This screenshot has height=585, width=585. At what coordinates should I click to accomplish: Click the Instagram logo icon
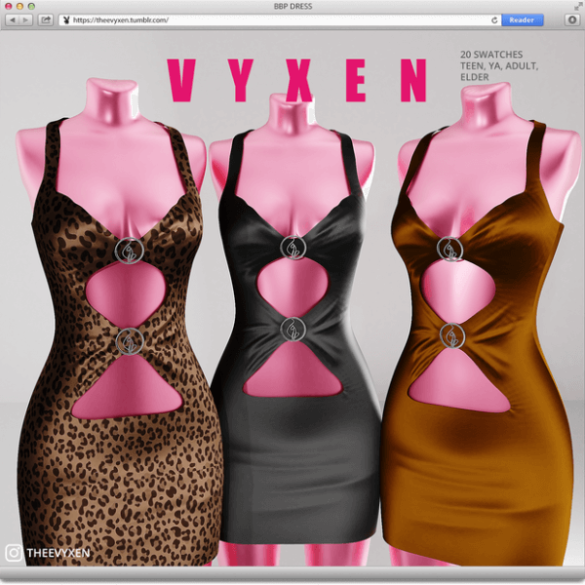point(13,552)
